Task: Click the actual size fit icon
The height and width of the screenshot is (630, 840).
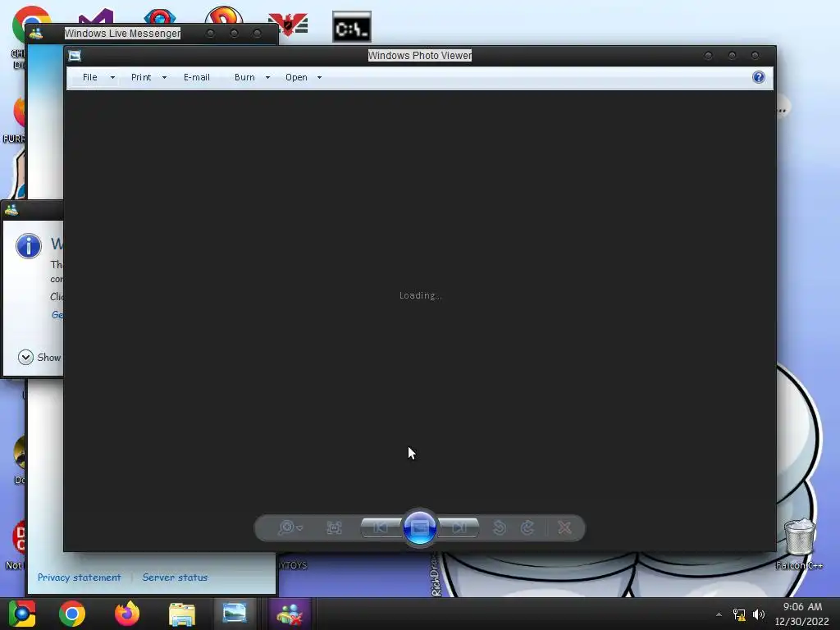Action: (335, 527)
